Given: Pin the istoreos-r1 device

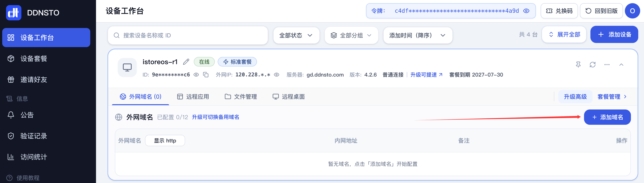Looking at the screenshot, I should [578, 65].
